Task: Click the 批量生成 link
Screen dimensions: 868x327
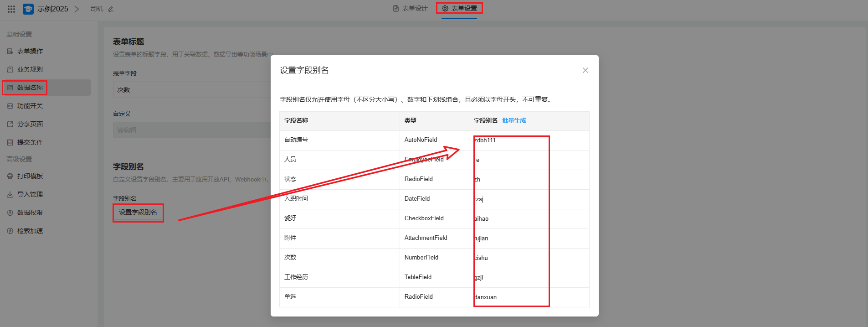Action: click(x=514, y=120)
